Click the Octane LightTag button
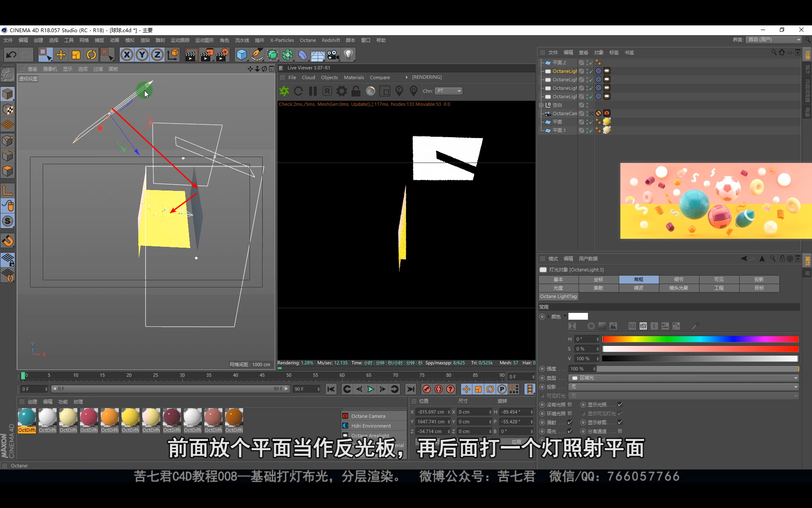This screenshot has width=812, height=508. click(x=558, y=296)
